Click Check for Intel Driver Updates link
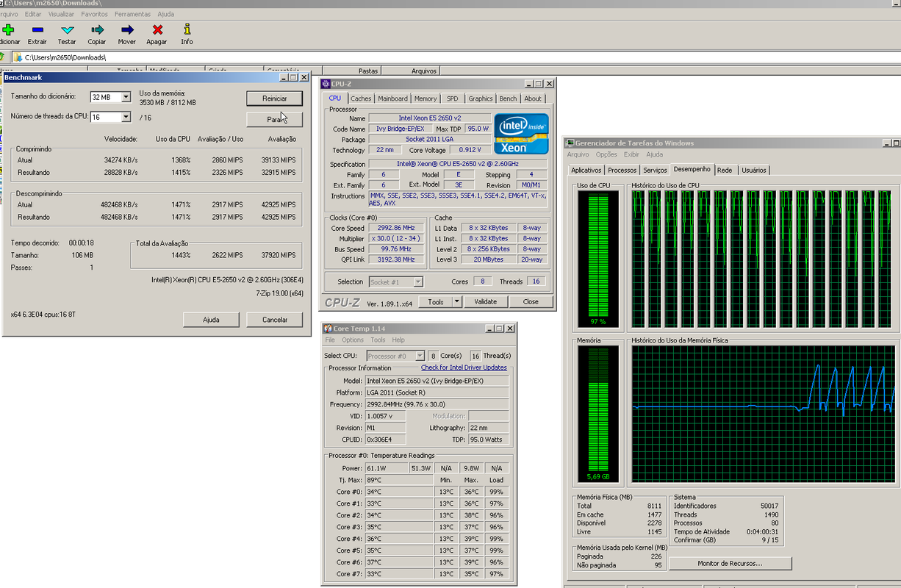Viewport: 901px width, 588px height. coord(464,367)
